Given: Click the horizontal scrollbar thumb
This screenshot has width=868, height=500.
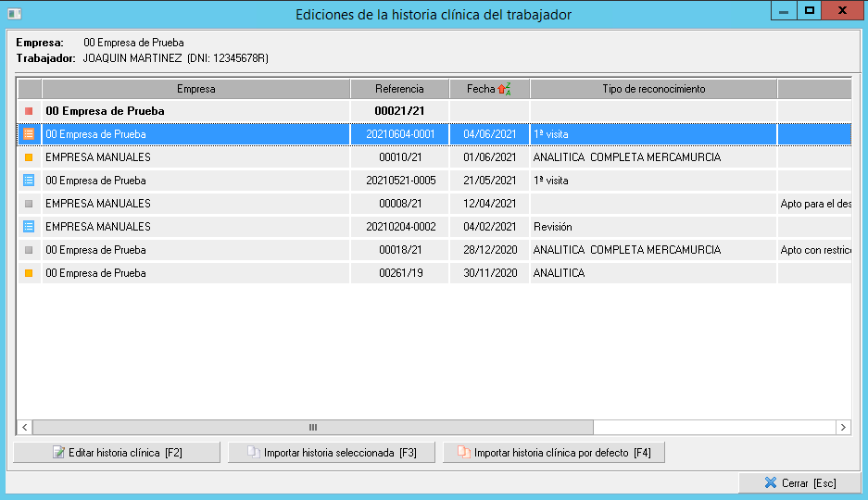Looking at the screenshot, I should coord(312,427).
